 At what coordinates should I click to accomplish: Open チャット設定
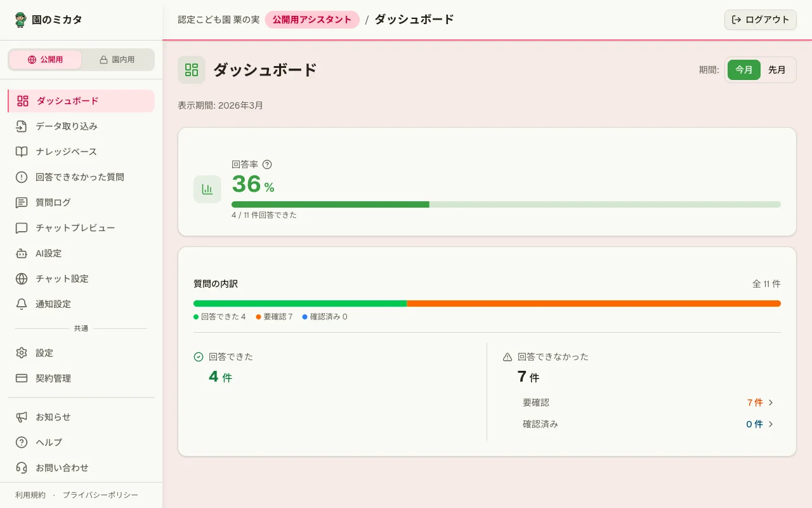[62, 279]
